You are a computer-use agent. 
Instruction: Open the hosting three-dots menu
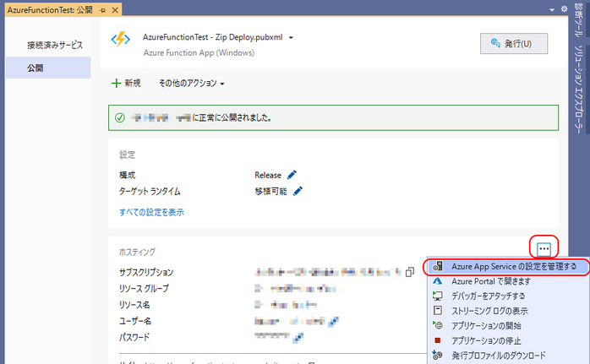point(544,248)
